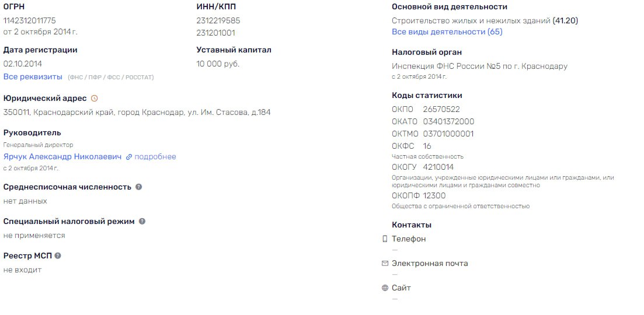Click the КПП value 231201001

pyautogui.click(x=215, y=33)
